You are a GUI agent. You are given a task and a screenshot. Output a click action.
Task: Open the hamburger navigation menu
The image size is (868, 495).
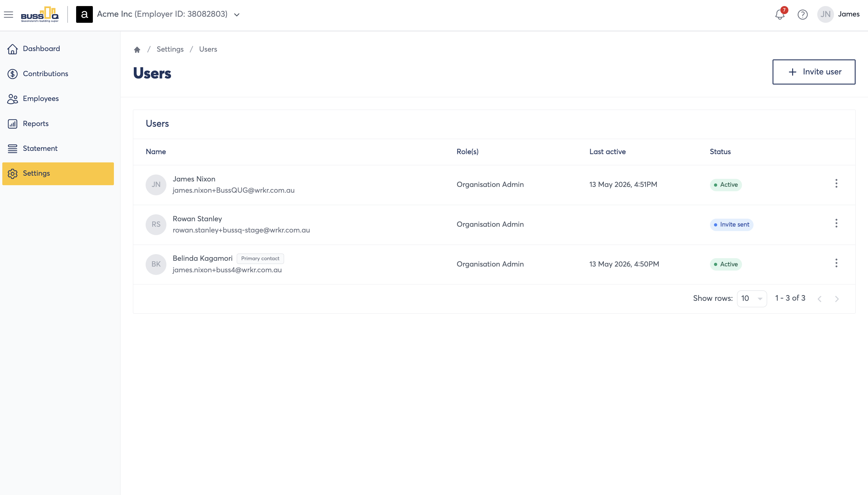point(8,14)
